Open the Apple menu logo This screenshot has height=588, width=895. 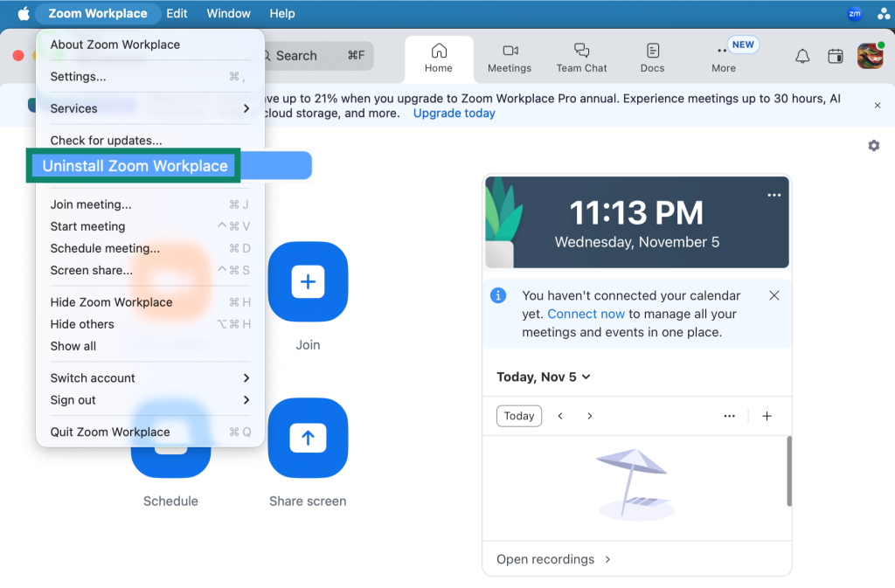(x=24, y=14)
